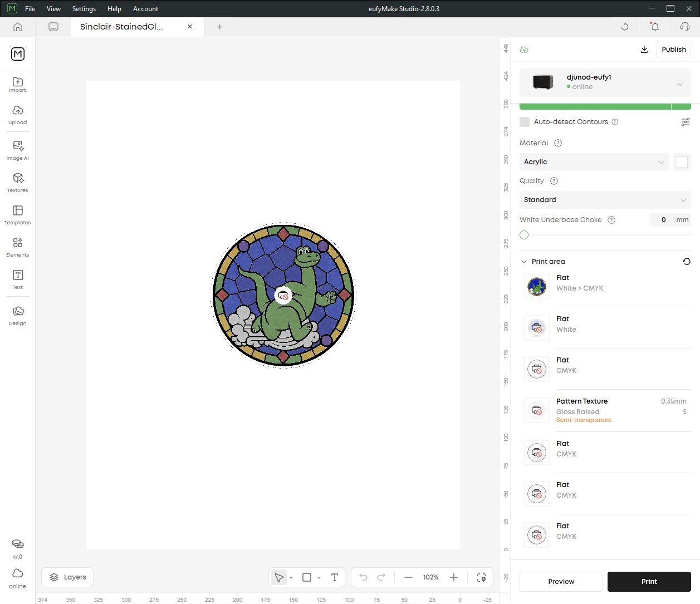Screen dimensions: 700x604
Task: Go to the Home tab icon
Action: click(18, 27)
